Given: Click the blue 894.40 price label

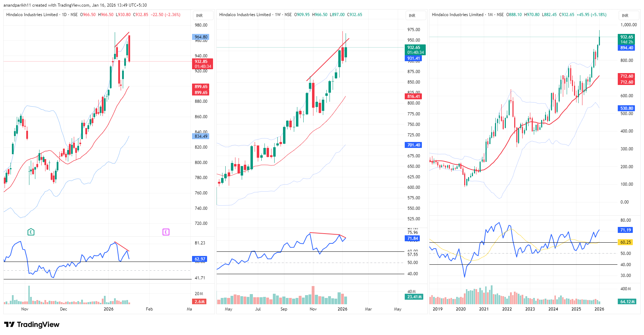Looking at the screenshot, I should 626,48.
